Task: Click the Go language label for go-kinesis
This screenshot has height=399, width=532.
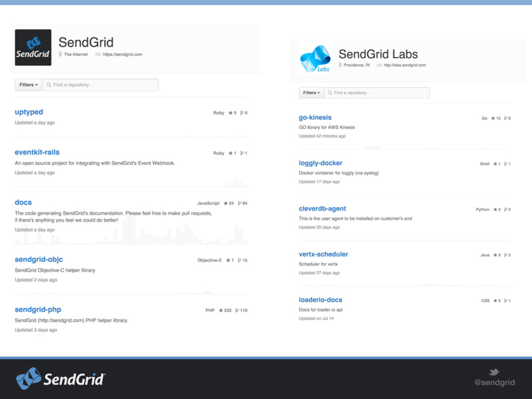Action: (485, 118)
